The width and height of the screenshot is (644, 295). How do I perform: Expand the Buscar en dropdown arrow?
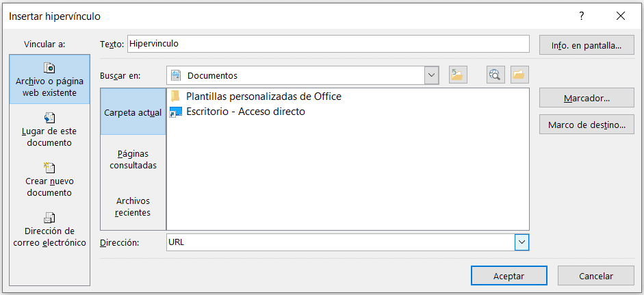tap(431, 75)
